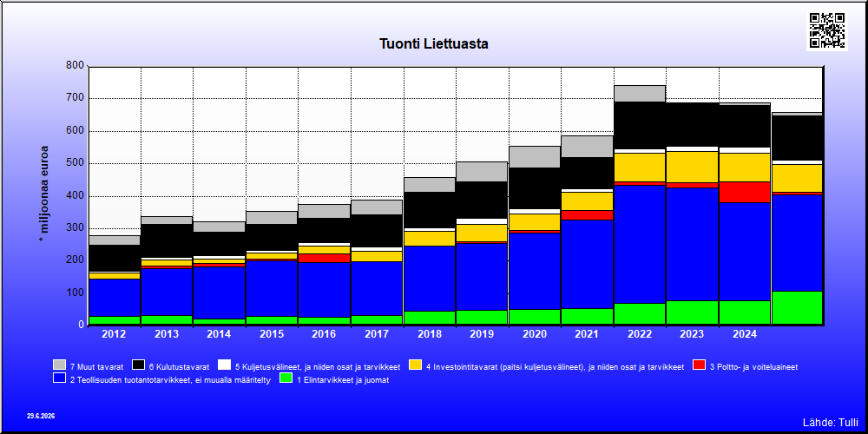Click the legend text '2 Teollisuuden tuotantotarvikkeet, ei muualla määritelty'

[x=170, y=380]
